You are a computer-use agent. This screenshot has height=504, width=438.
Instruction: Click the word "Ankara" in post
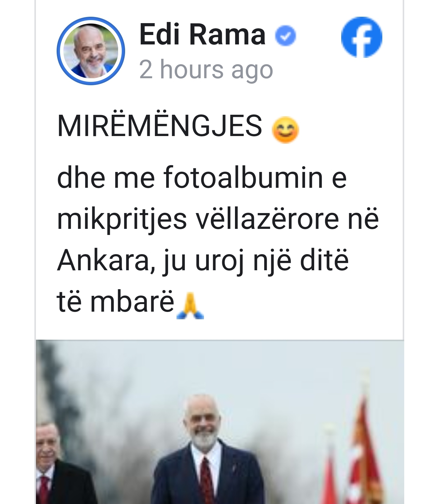coord(106,261)
